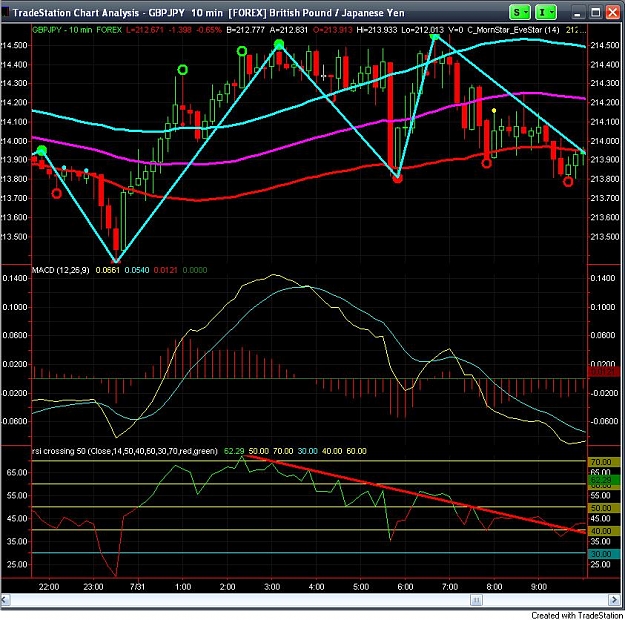
Task: Click the TradeStation window icon in title bar
Action: coord(5,12)
